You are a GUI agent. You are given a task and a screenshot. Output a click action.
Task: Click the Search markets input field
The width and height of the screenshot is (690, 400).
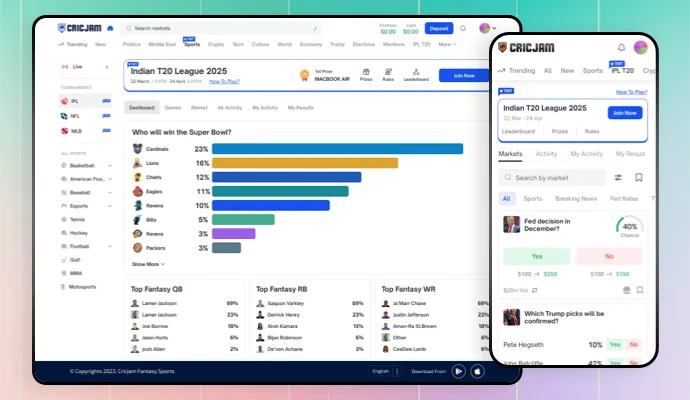pos(225,29)
